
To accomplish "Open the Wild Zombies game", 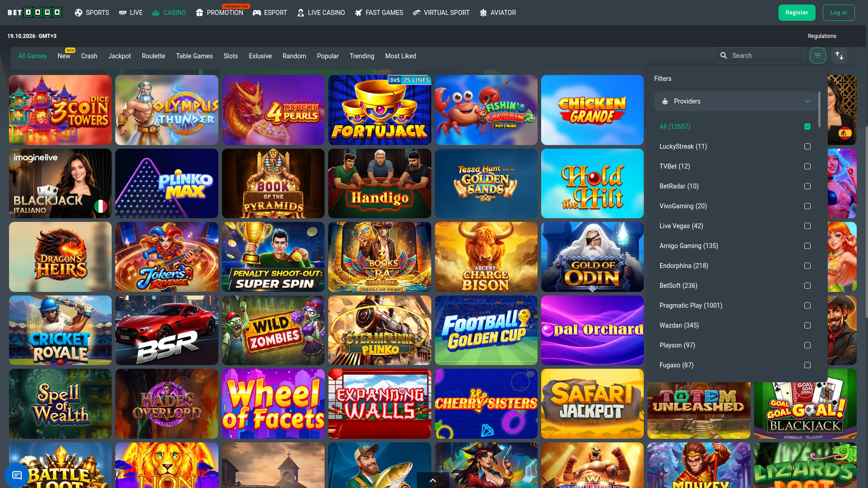I will (273, 330).
